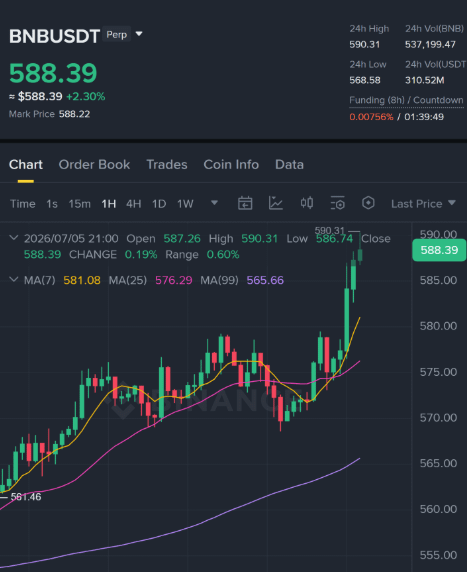Click the CHANGE 0.19% value
The width and height of the screenshot is (467, 572).
[x=141, y=255]
